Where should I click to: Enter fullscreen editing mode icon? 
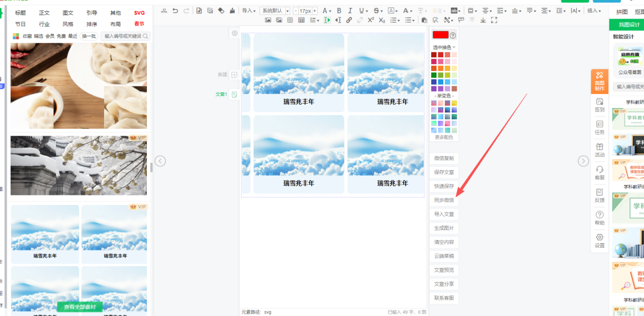(x=494, y=20)
